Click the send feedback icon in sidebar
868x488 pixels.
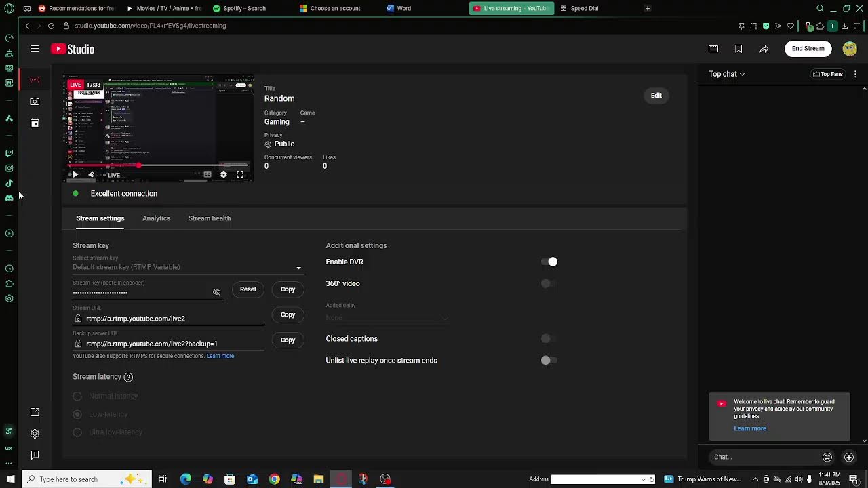pyautogui.click(x=35, y=455)
